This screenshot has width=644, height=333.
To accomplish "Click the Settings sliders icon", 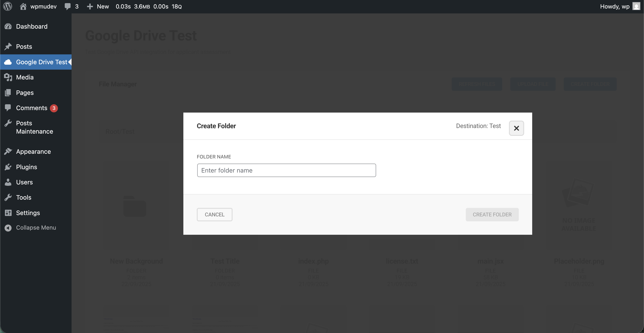I will 8,213.
